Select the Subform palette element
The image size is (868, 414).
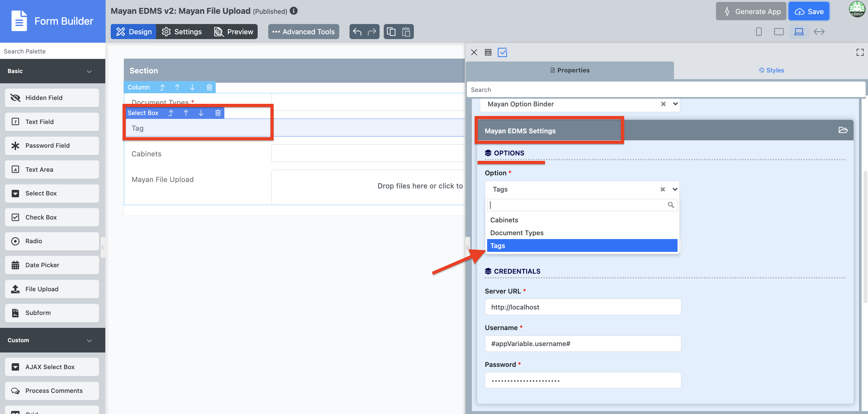click(x=52, y=313)
